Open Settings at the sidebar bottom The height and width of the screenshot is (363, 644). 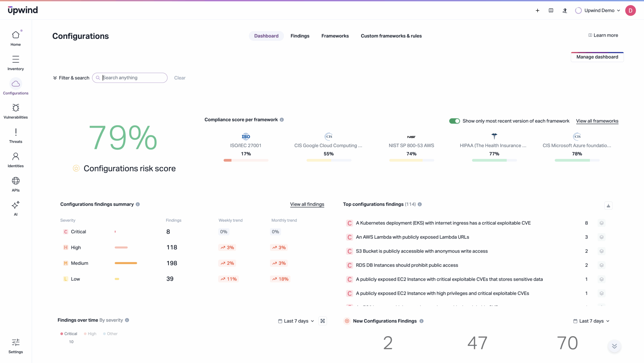[16, 343]
